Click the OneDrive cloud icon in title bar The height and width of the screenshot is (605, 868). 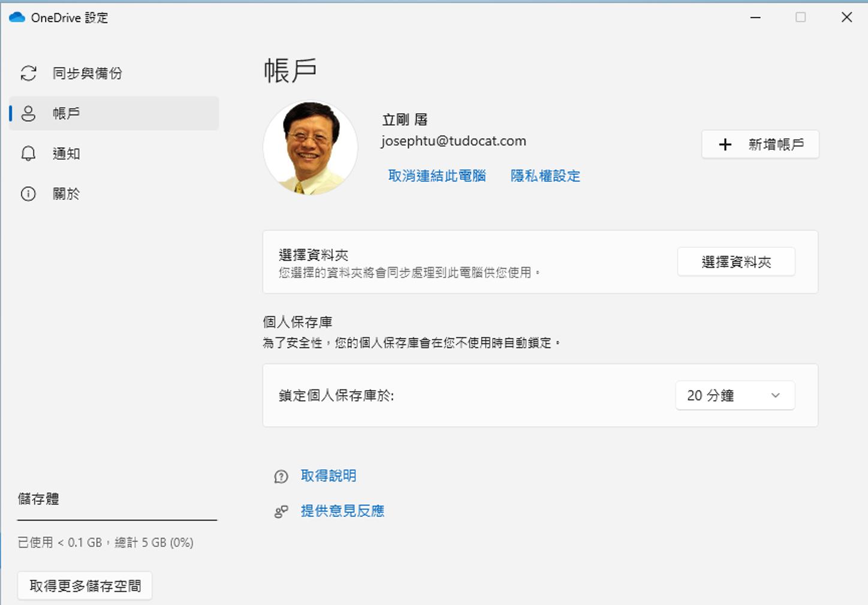coord(17,17)
